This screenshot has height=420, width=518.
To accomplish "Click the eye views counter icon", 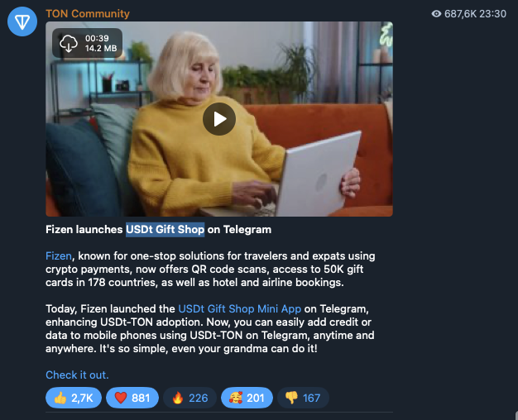I will 436,13.
